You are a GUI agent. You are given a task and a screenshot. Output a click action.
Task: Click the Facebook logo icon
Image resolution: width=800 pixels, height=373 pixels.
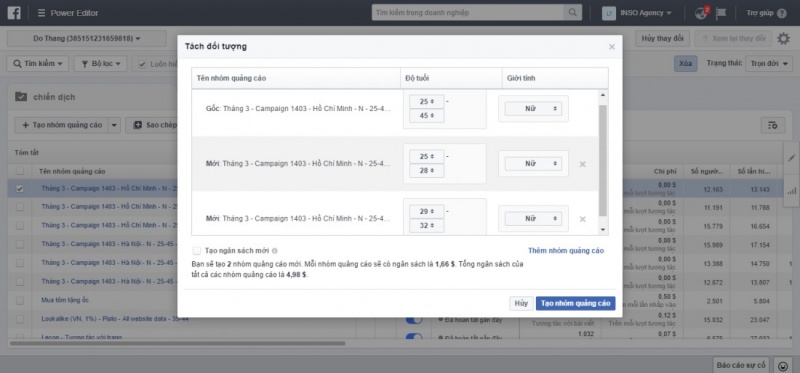pos(14,13)
